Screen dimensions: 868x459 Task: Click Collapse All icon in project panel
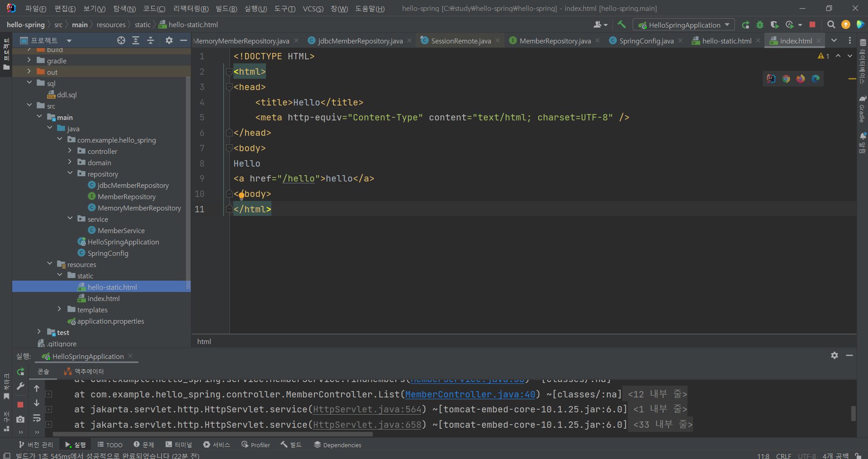[x=151, y=40]
